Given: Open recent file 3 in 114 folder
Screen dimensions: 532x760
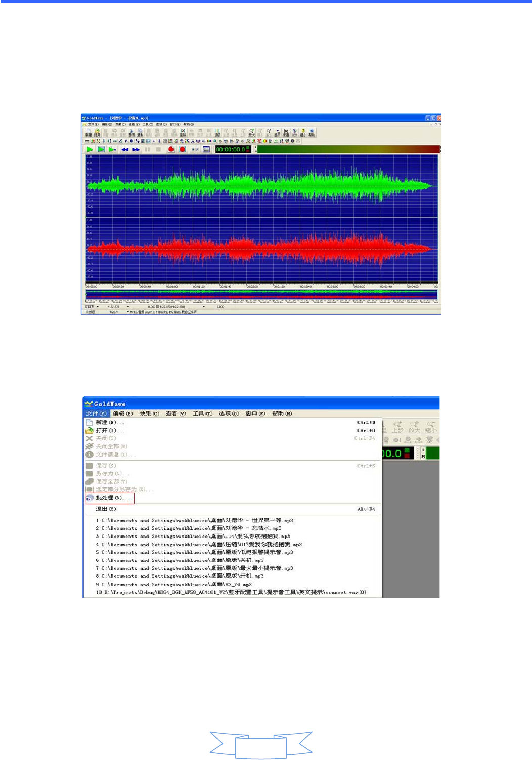Looking at the screenshot, I should pyautogui.click(x=233, y=537).
